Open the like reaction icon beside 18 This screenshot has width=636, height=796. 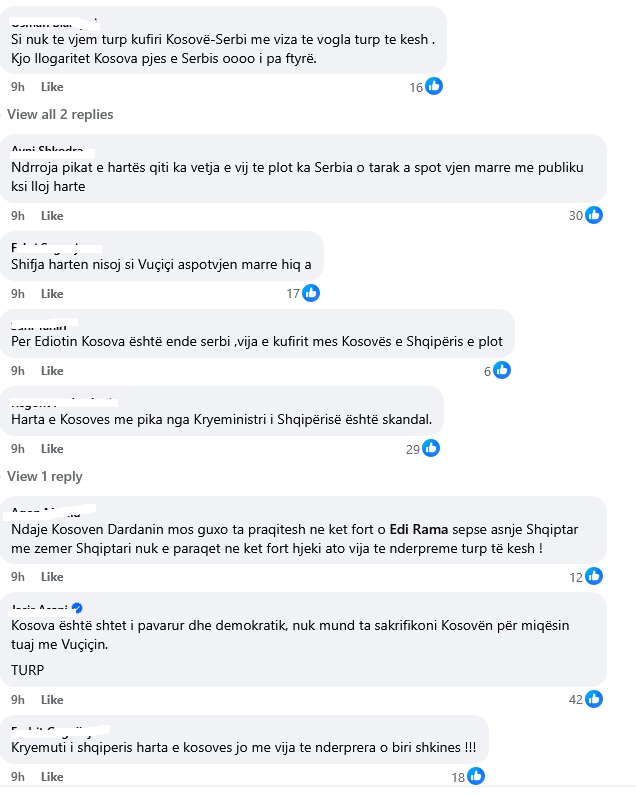[x=475, y=776]
